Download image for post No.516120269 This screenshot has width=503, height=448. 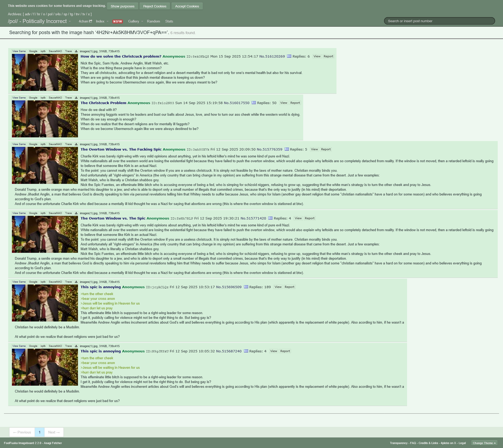click(x=76, y=51)
